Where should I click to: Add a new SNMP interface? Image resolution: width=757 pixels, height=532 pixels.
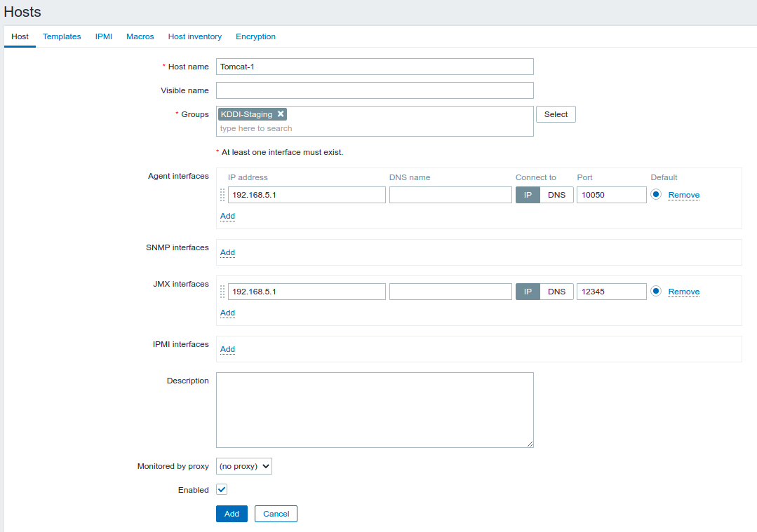coord(227,252)
